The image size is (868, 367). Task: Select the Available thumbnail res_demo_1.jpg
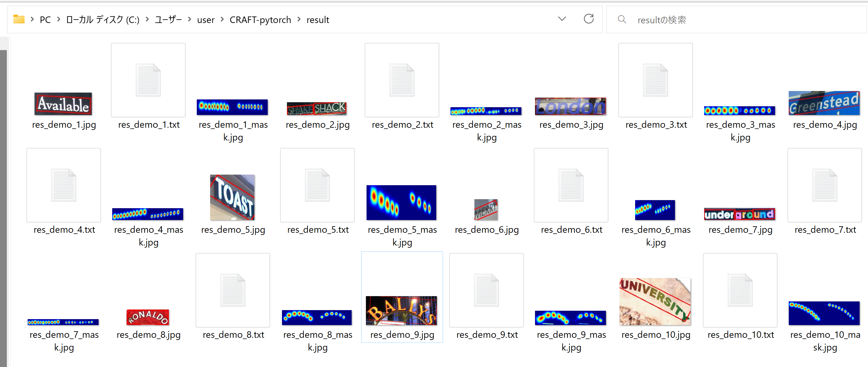[x=63, y=104]
